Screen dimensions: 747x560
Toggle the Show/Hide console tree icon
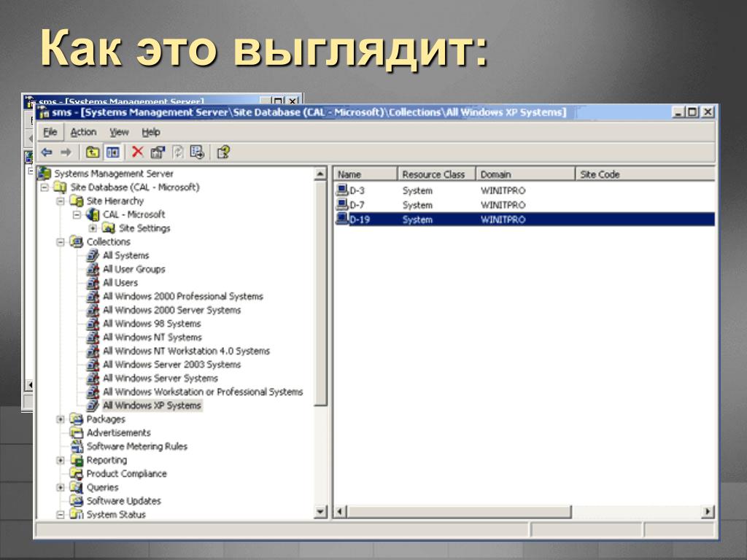click(113, 152)
